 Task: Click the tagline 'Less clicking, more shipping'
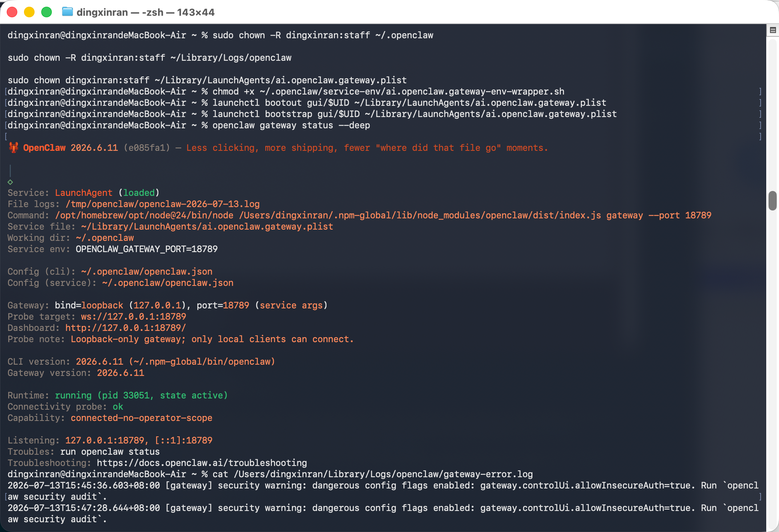pos(262,148)
